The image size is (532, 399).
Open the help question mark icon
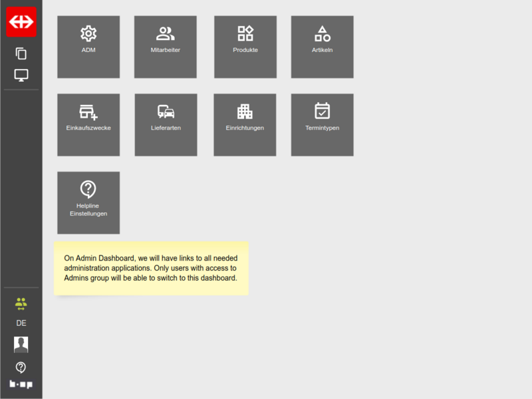pos(21,365)
